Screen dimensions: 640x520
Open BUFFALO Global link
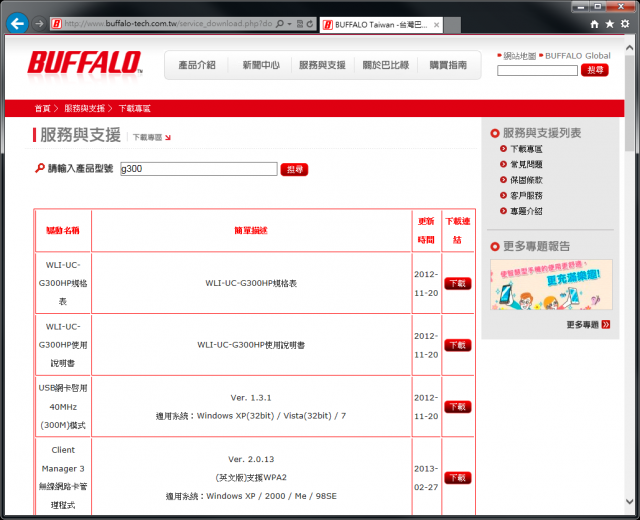point(578,56)
